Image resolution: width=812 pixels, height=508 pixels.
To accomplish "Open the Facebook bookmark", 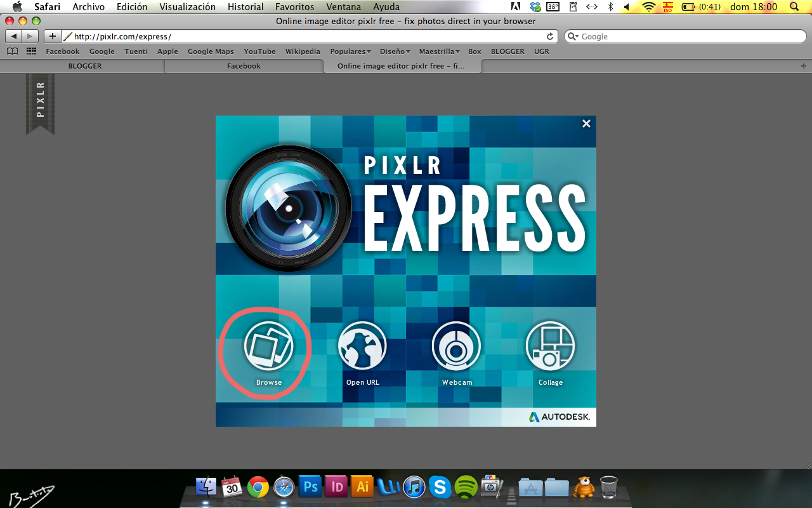I will 63,51.
